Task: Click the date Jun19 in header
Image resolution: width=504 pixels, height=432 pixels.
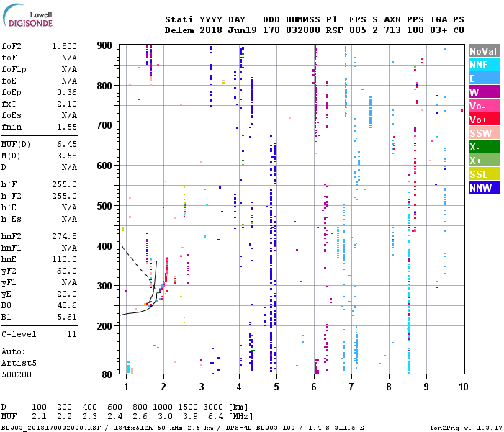Action: point(243,30)
